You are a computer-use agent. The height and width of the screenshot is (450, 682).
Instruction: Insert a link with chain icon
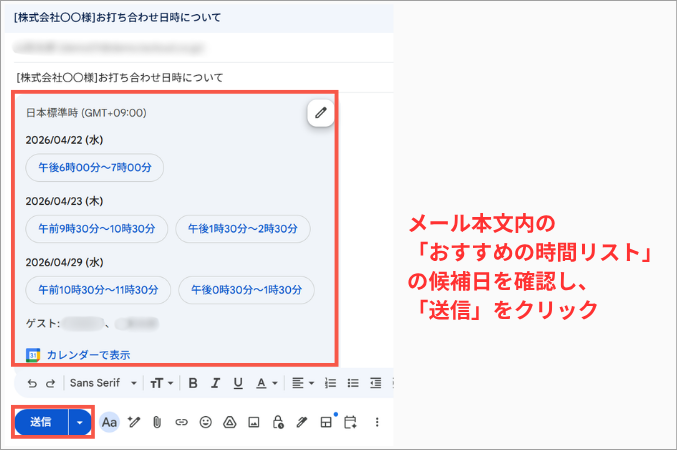click(x=181, y=422)
